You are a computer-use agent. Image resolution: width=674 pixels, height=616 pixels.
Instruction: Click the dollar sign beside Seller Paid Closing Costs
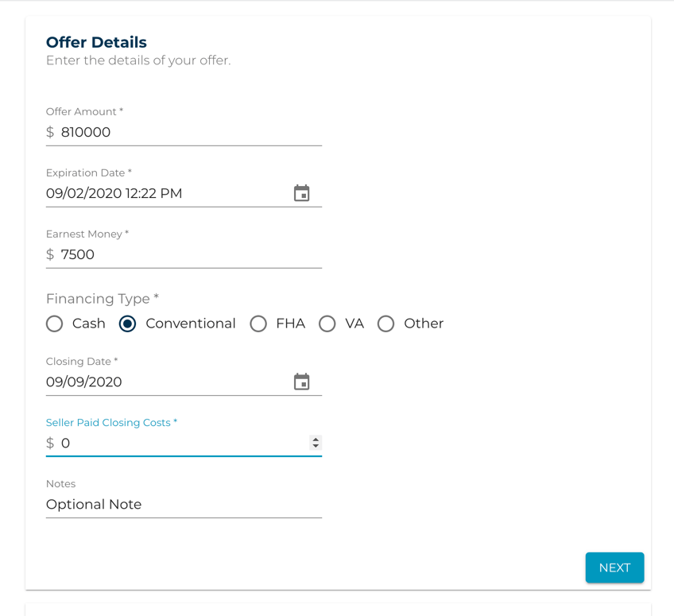point(49,443)
